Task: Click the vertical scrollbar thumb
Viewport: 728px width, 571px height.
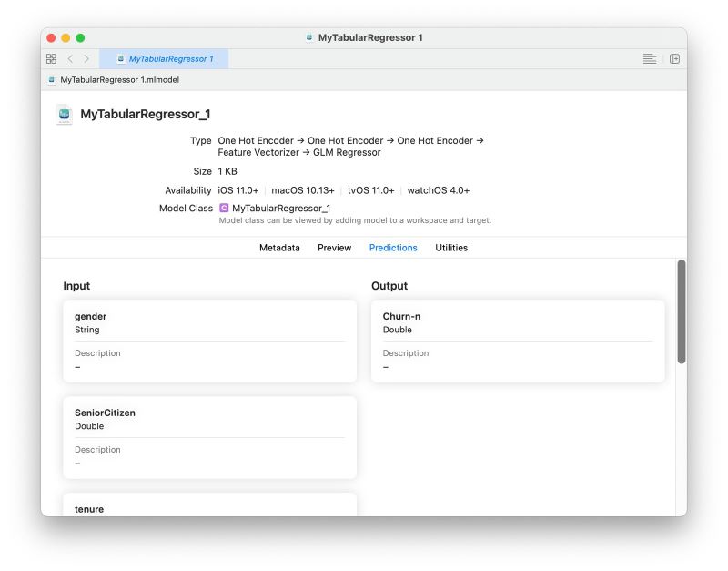Action: click(681, 311)
